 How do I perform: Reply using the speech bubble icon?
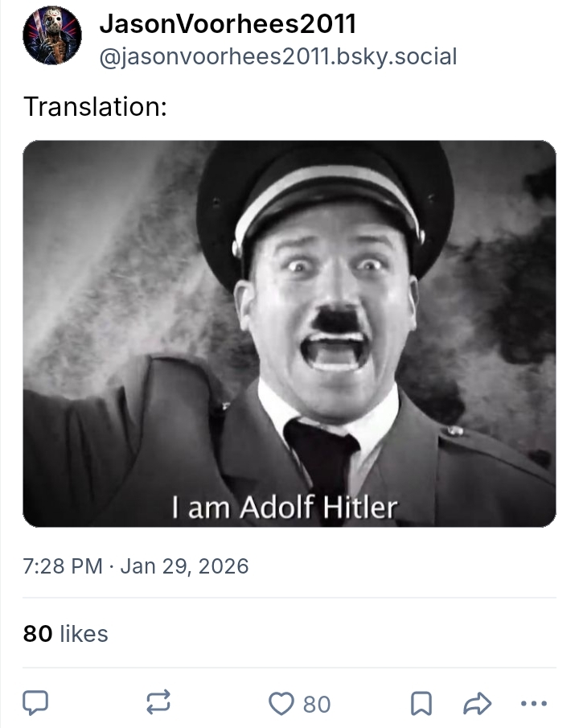[34, 705]
